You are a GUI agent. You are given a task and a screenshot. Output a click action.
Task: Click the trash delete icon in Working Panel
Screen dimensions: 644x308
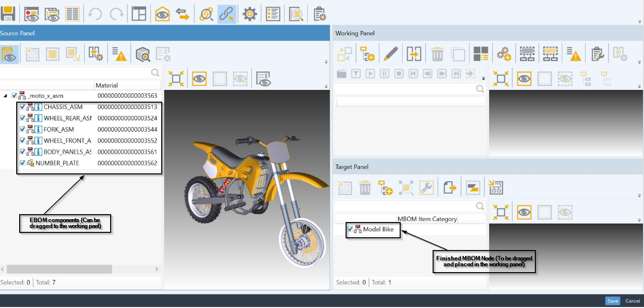coord(437,54)
